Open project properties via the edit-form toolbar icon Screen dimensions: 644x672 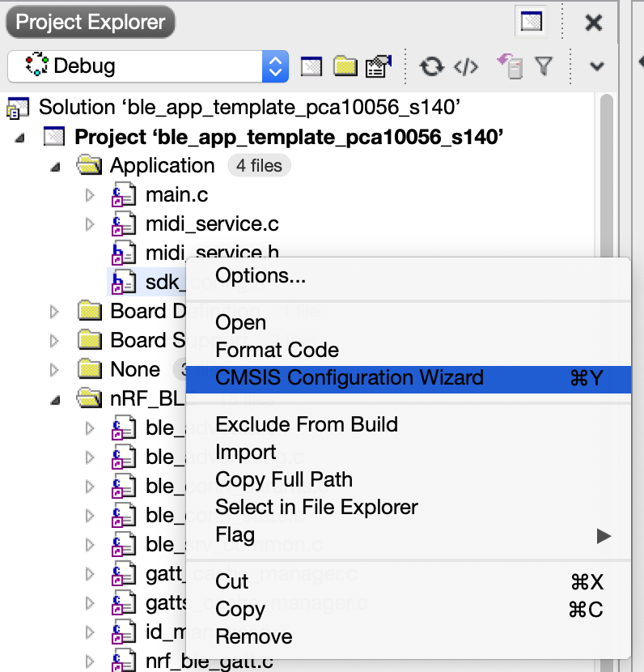(377, 66)
